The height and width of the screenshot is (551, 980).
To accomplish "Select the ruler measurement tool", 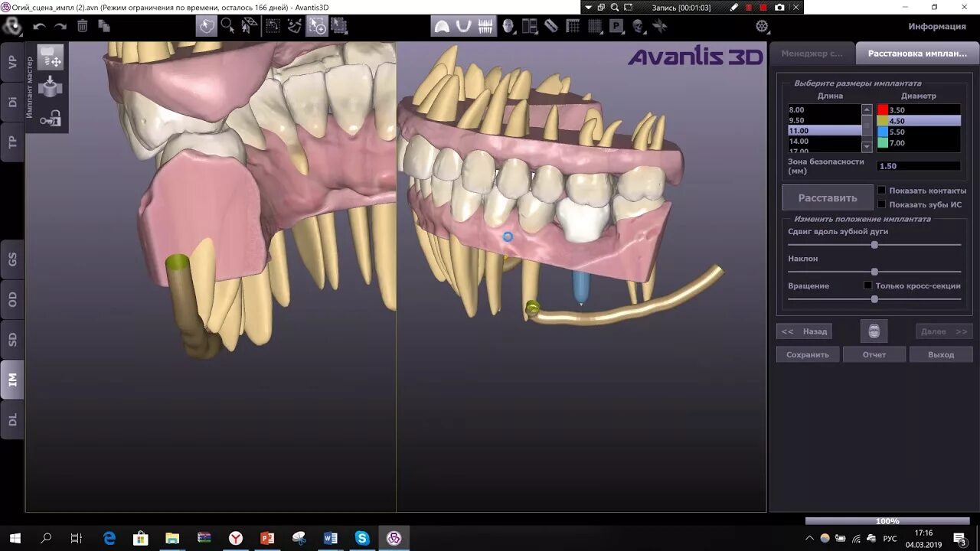I will (551, 26).
